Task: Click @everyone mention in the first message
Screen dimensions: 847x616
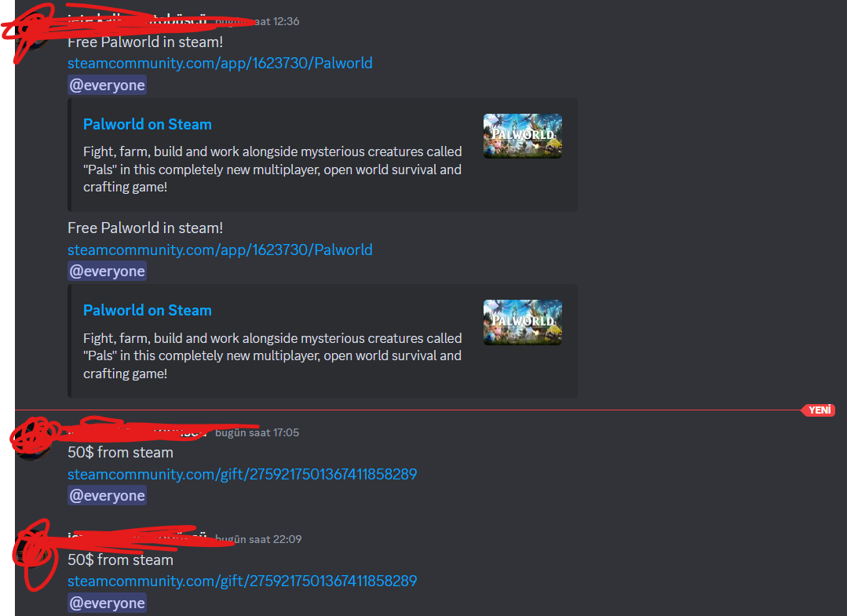Action: (107, 86)
